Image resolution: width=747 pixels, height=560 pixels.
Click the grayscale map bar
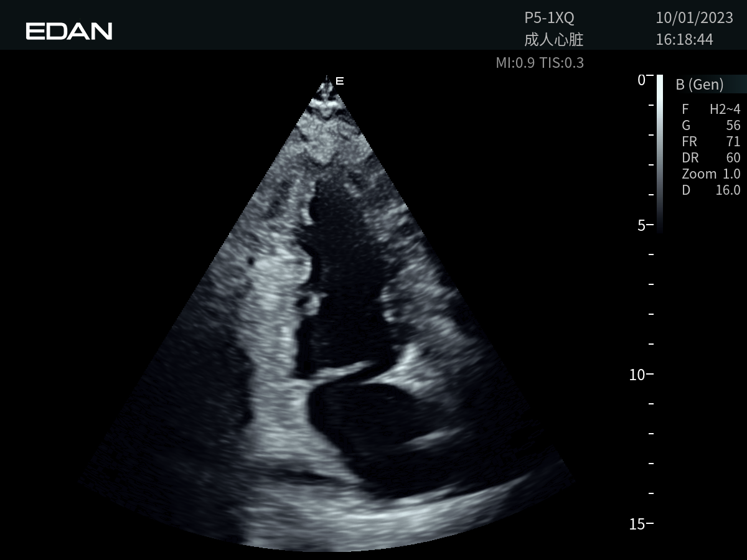point(659,152)
